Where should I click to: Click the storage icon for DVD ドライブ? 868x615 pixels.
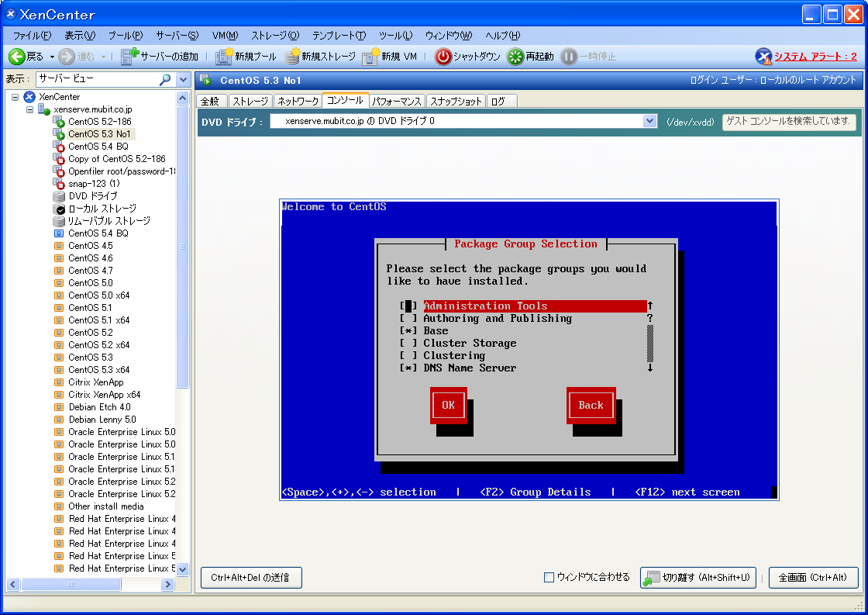coord(59,196)
